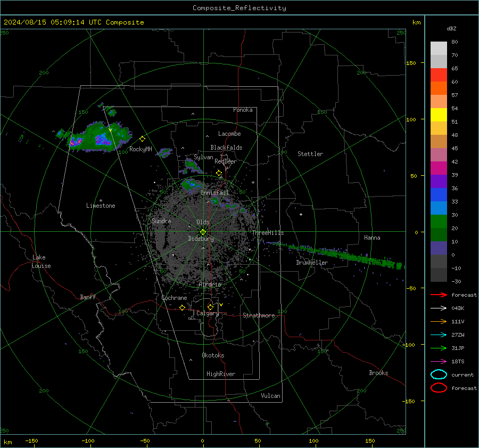Click the dBZ legend heading

point(451,28)
